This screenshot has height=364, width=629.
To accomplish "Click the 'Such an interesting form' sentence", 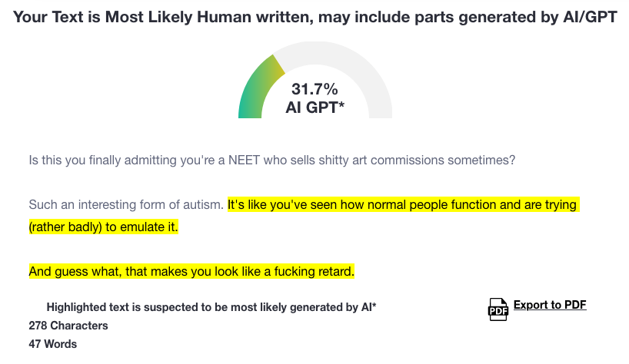I will click(x=126, y=204).
